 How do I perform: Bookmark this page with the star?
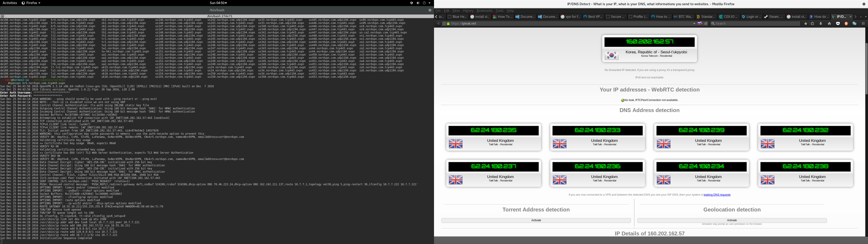coord(806,23)
